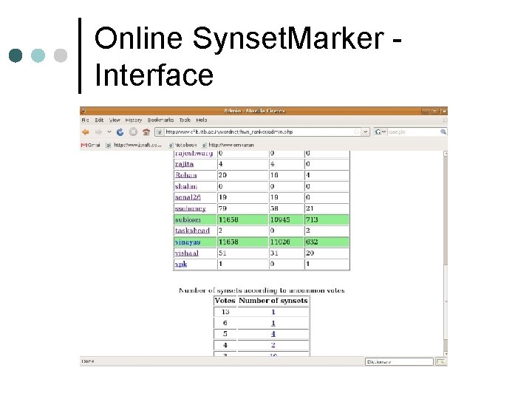The image size is (532, 399).
Task: Open the sonal26 user link
Action: pos(188,197)
